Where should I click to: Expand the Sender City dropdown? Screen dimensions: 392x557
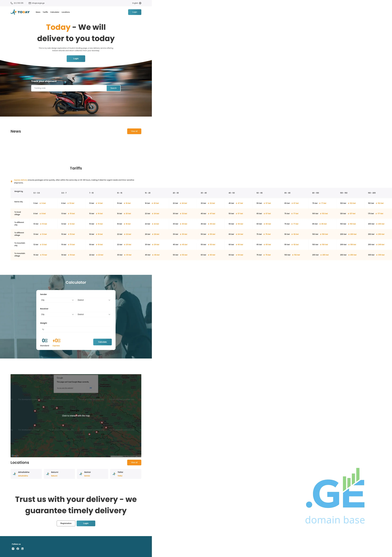pos(57,300)
